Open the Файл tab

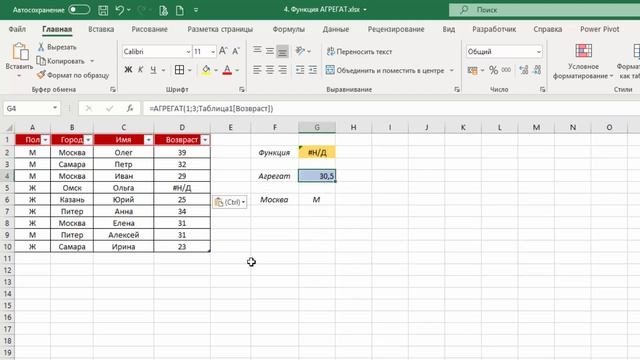17,29
